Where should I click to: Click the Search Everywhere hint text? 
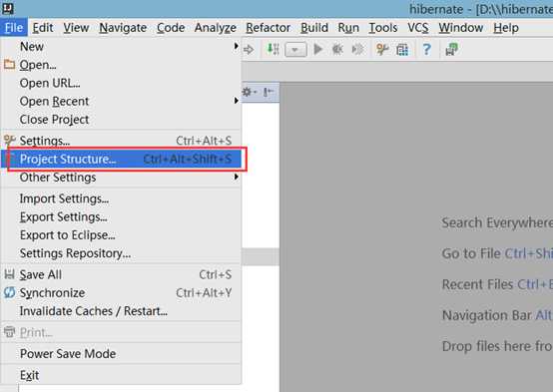(497, 222)
